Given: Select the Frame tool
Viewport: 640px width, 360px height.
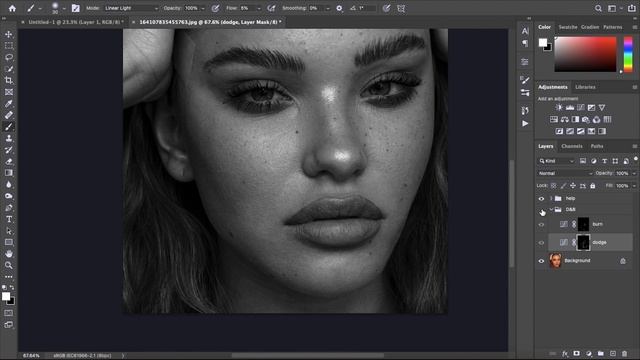Looking at the screenshot, I should click(9, 92).
